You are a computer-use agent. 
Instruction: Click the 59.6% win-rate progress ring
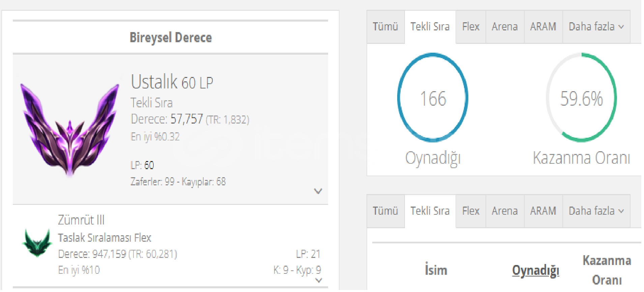(x=581, y=98)
